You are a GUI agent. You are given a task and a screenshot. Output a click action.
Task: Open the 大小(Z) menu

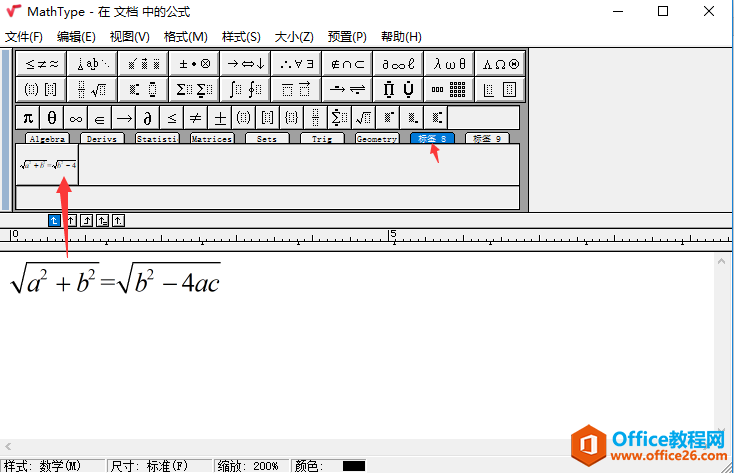(294, 37)
